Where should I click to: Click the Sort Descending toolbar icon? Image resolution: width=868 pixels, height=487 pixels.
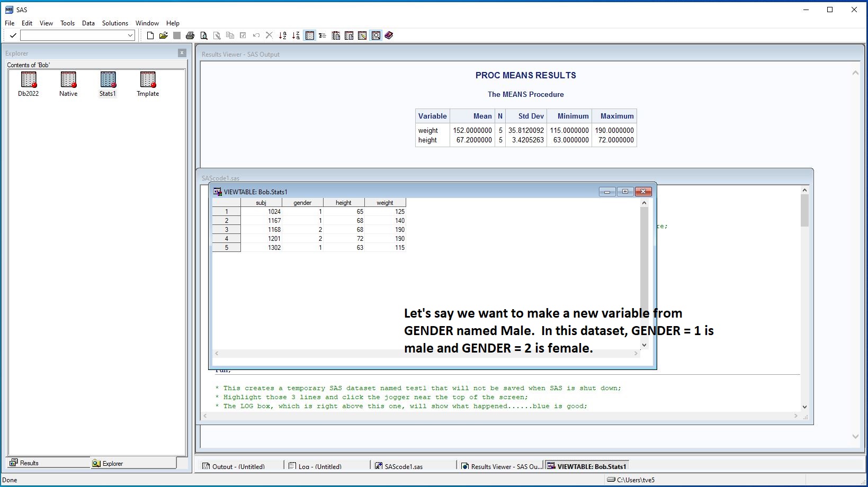coord(296,35)
